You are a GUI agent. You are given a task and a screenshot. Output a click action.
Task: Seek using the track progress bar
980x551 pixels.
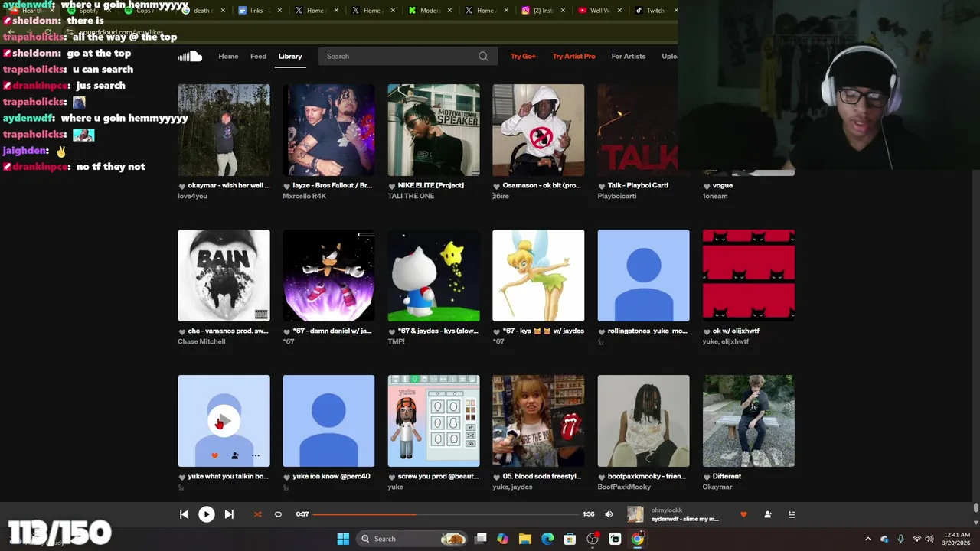tap(446, 514)
